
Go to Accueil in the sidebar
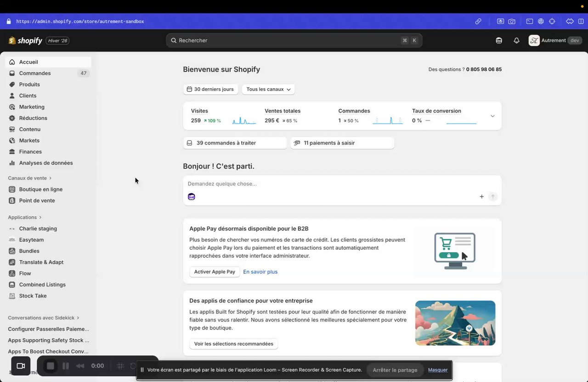tap(48, 62)
